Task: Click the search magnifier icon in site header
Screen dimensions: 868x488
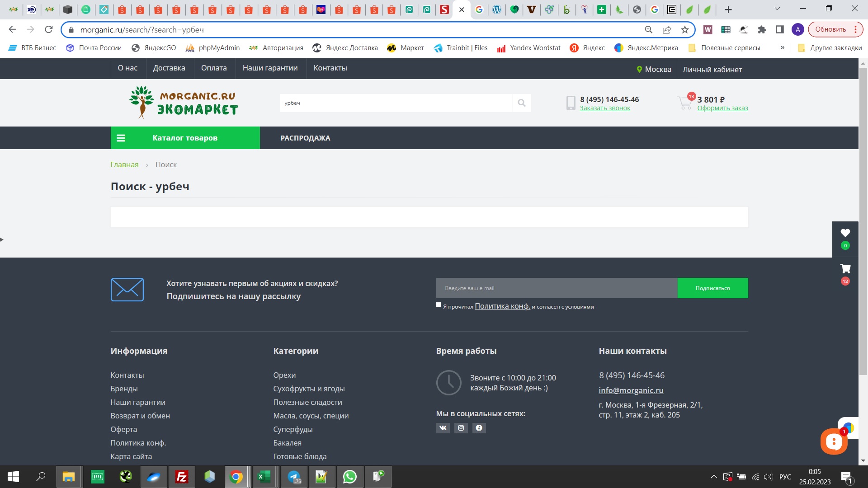Action: [x=521, y=103]
